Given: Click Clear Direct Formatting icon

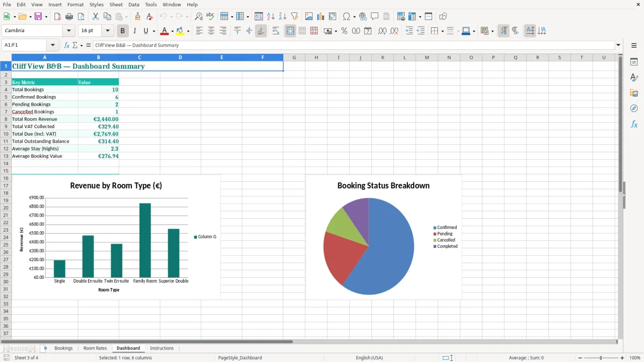Looking at the screenshot, I should click(x=150, y=17).
